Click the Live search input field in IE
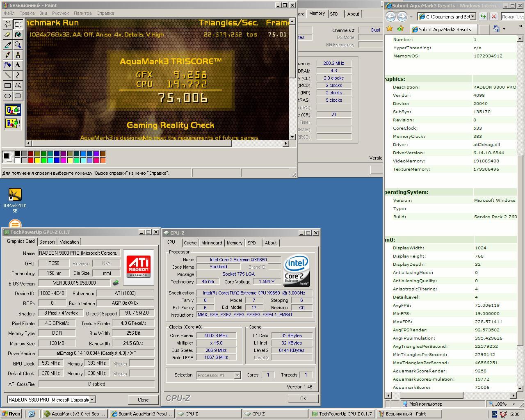This screenshot has height=420, width=525. (512, 16)
